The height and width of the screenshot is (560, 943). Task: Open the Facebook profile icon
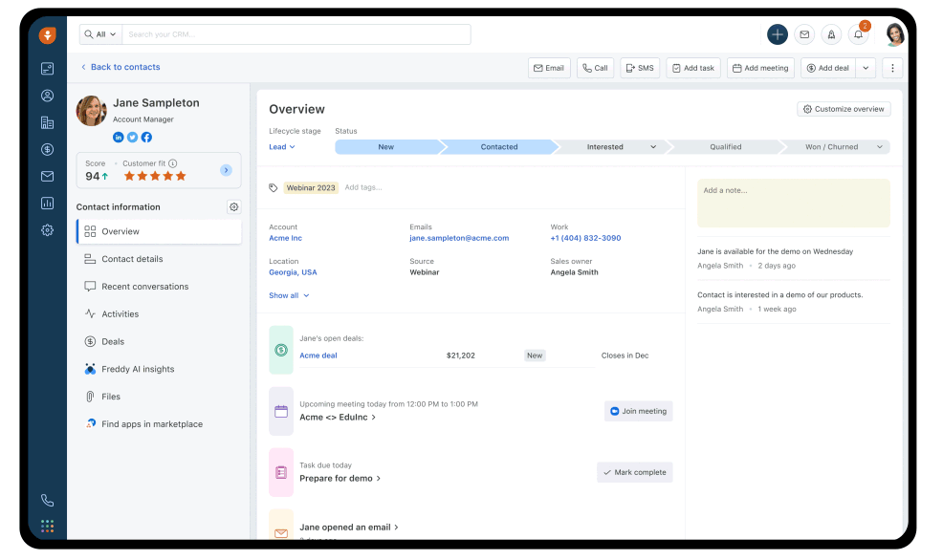pyautogui.click(x=146, y=138)
